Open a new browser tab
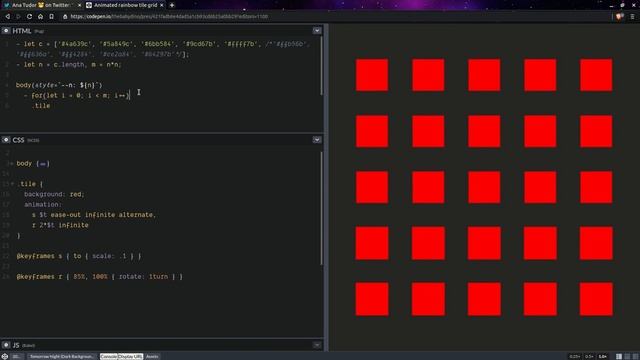The image size is (640, 360). tap(172, 5)
